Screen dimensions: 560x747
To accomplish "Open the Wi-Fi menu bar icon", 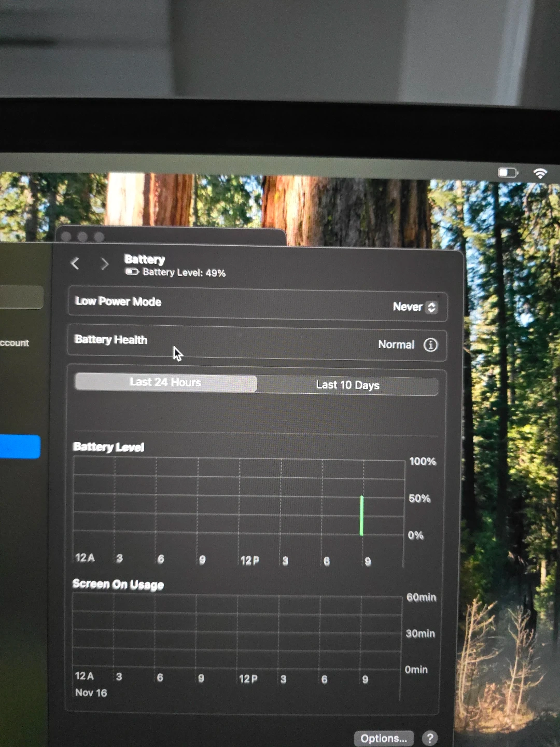I will (540, 173).
